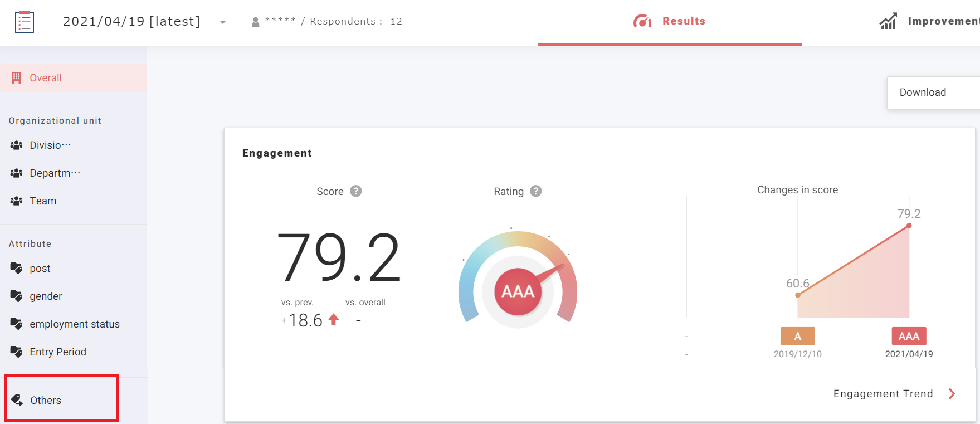Click the gender attribute tag icon
980x424 pixels.
pos(17,296)
